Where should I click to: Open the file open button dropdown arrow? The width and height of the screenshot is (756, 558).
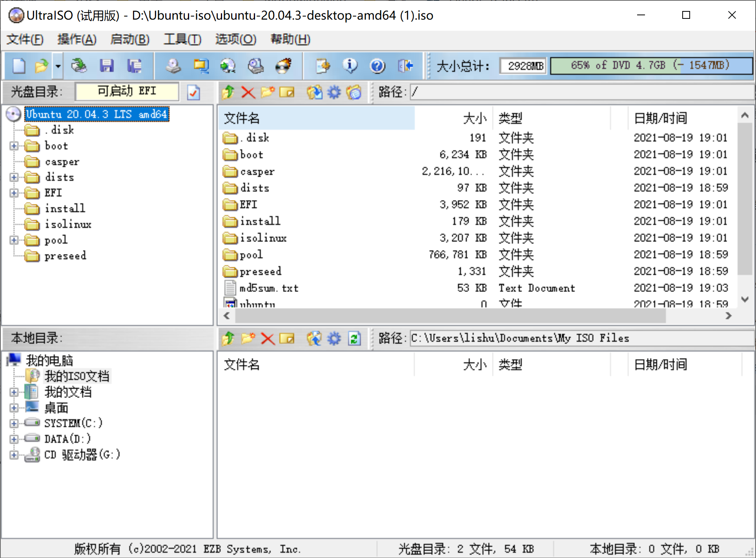57,66
